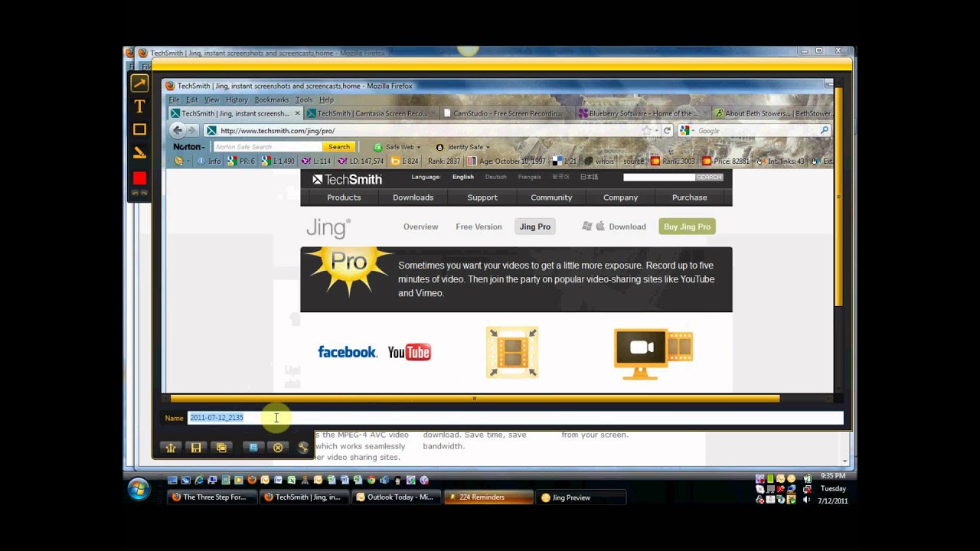
Task: Click the Download link with OS icons
Action: click(x=614, y=227)
